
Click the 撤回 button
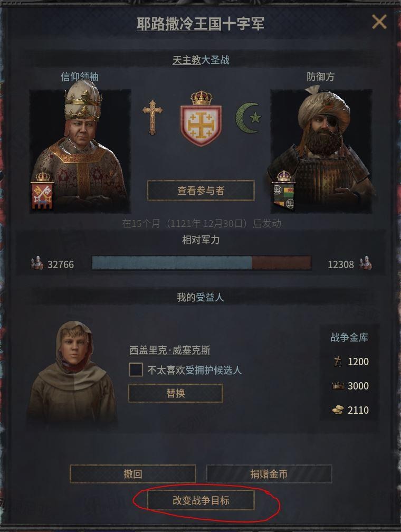(133, 473)
